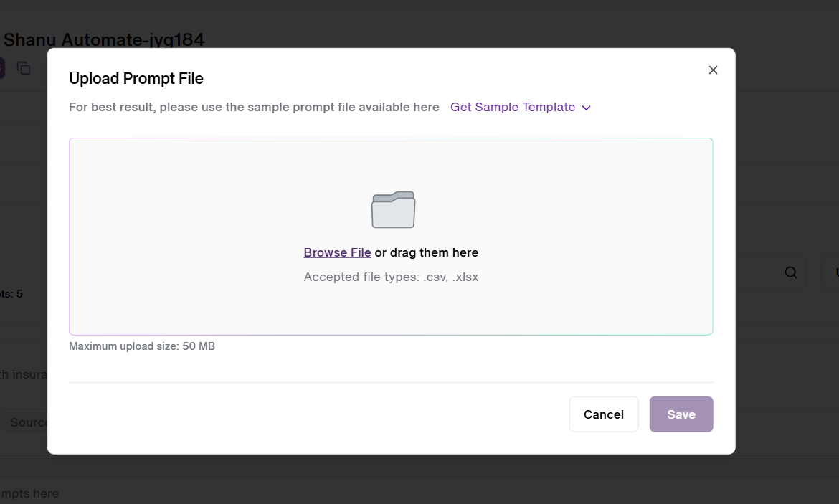839x504 pixels.
Task: Close the Upload Prompt File dialog
Action: coord(713,70)
